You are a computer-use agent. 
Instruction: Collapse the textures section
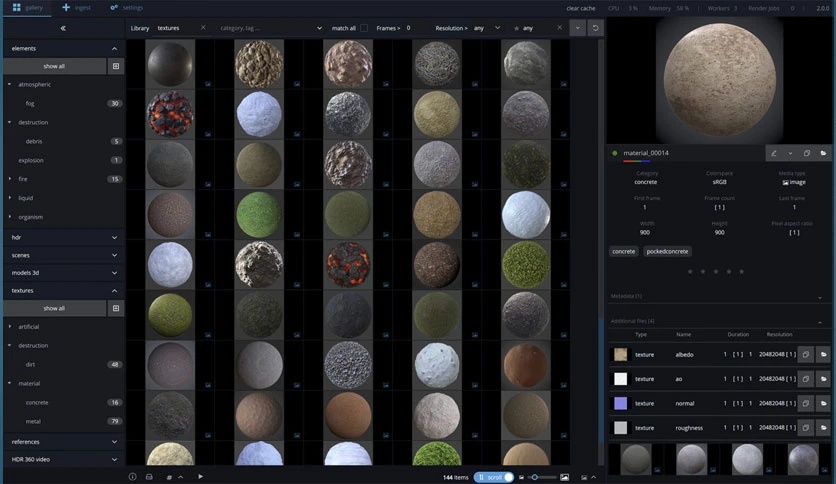(x=114, y=291)
